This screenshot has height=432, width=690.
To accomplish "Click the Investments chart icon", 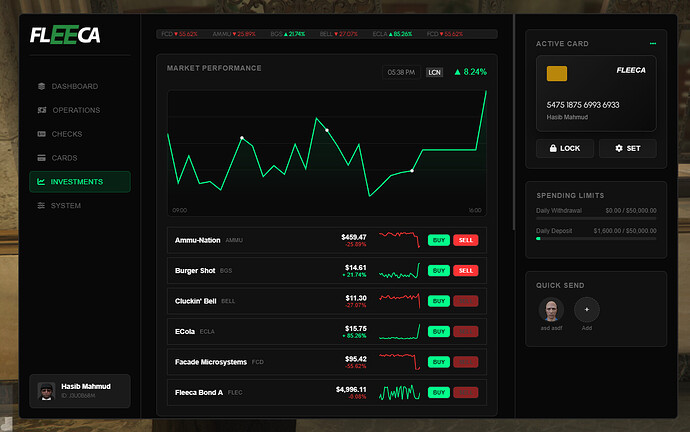I will pyautogui.click(x=41, y=182).
